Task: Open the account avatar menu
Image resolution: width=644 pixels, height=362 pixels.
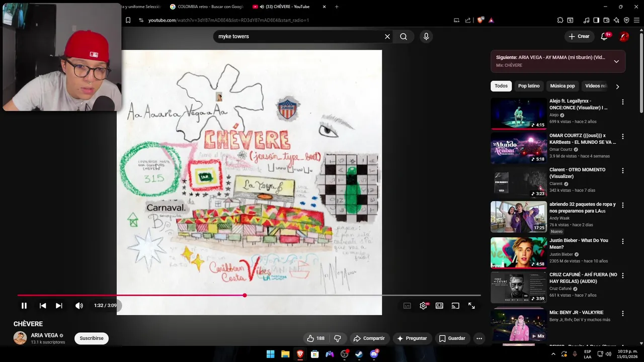Action: tap(624, 36)
